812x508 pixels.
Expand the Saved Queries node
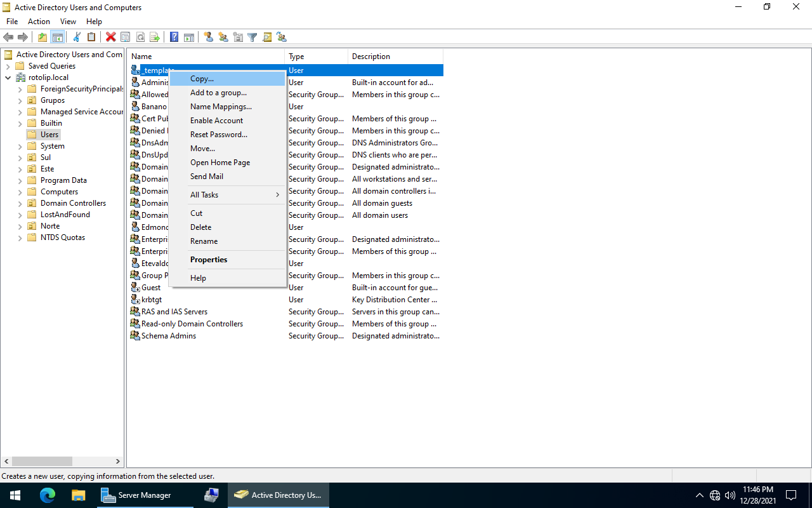click(x=8, y=67)
